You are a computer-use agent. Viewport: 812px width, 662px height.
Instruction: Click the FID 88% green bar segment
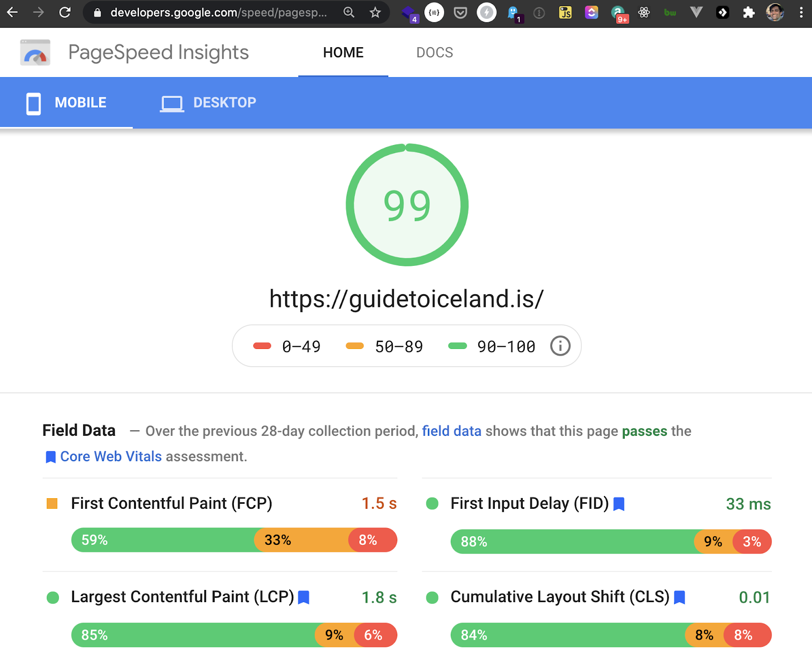[572, 542]
